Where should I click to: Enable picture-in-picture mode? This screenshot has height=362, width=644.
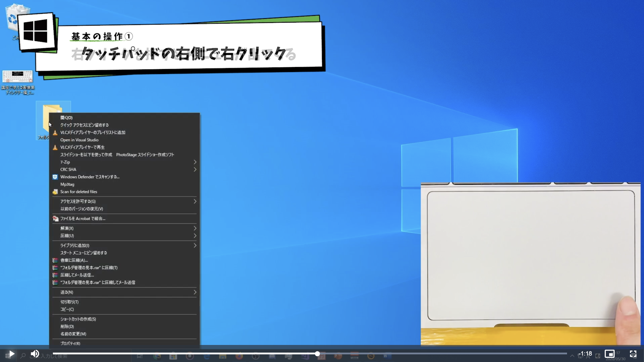tap(609, 354)
